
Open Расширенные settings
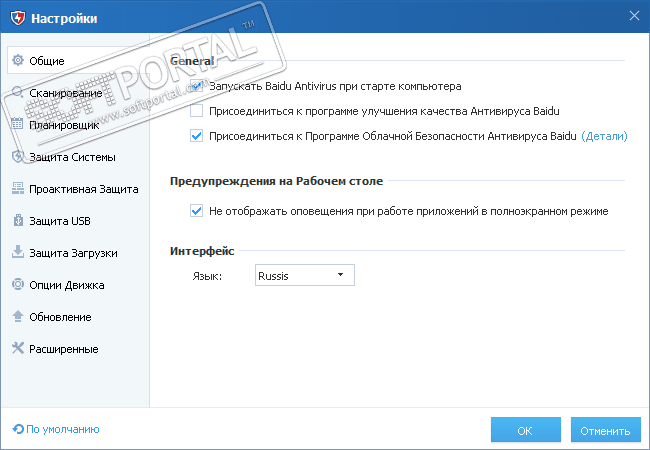point(79,348)
